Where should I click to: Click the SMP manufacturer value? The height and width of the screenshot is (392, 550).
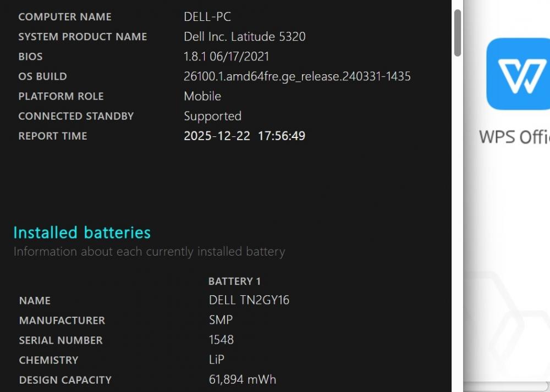221,320
